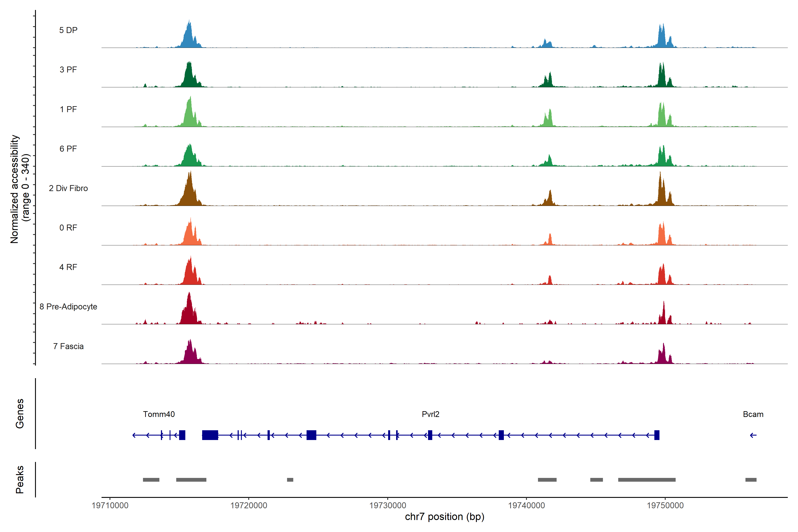The width and height of the screenshot is (798, 532).
Task: Click the widest gray peak bar
Action: click(647, 480)
